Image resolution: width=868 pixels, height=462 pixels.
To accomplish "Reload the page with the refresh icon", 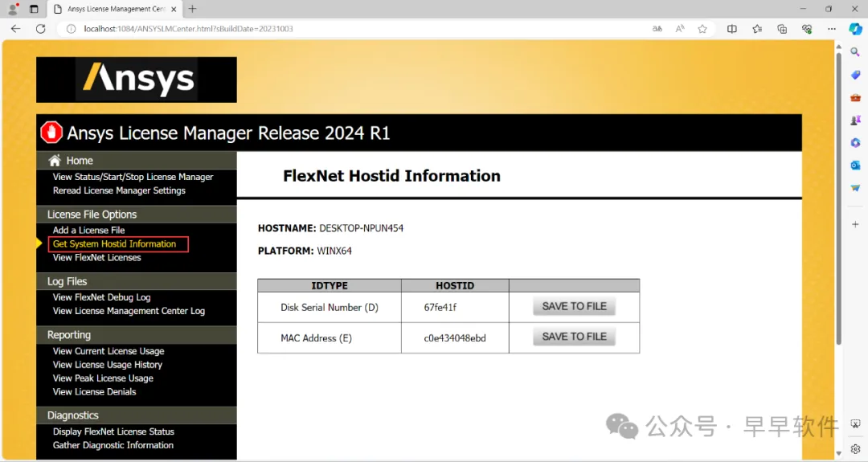I will [40, 29].
